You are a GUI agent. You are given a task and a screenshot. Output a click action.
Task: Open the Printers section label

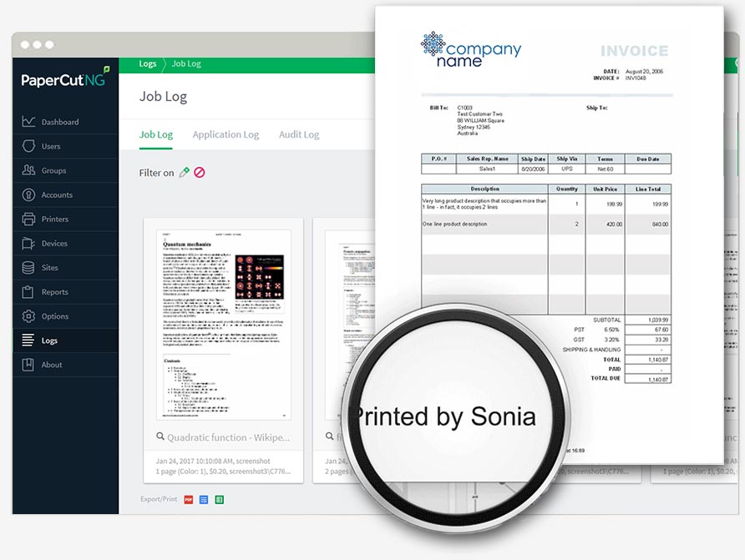click(x=54, y=219)
